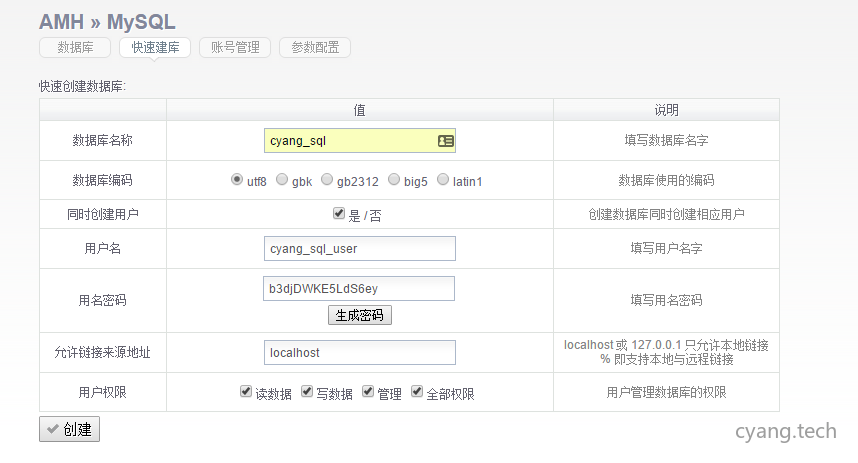Switch to the 数据库 tab
This screenshot has width=858, height=463.
point(75,47)
